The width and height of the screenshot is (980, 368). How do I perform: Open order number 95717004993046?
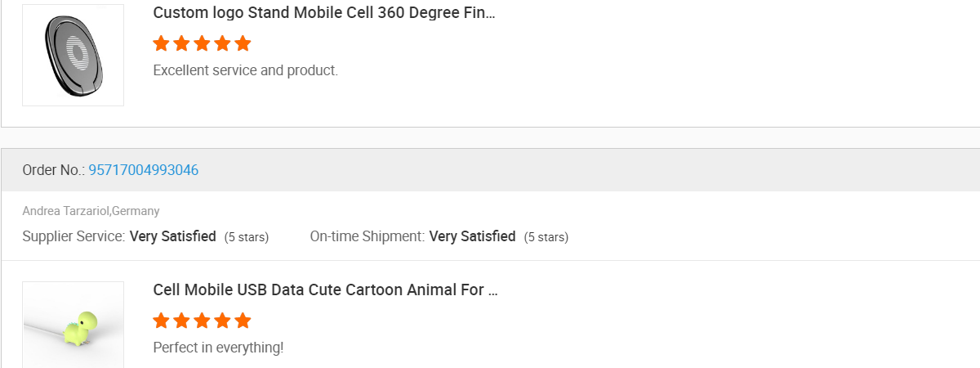pos(143,170)
